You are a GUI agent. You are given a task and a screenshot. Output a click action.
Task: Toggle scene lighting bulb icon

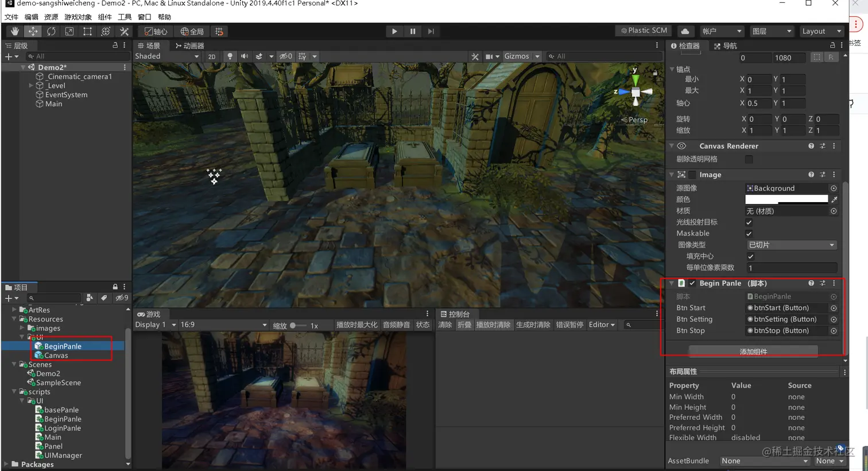tap(230, 56)
